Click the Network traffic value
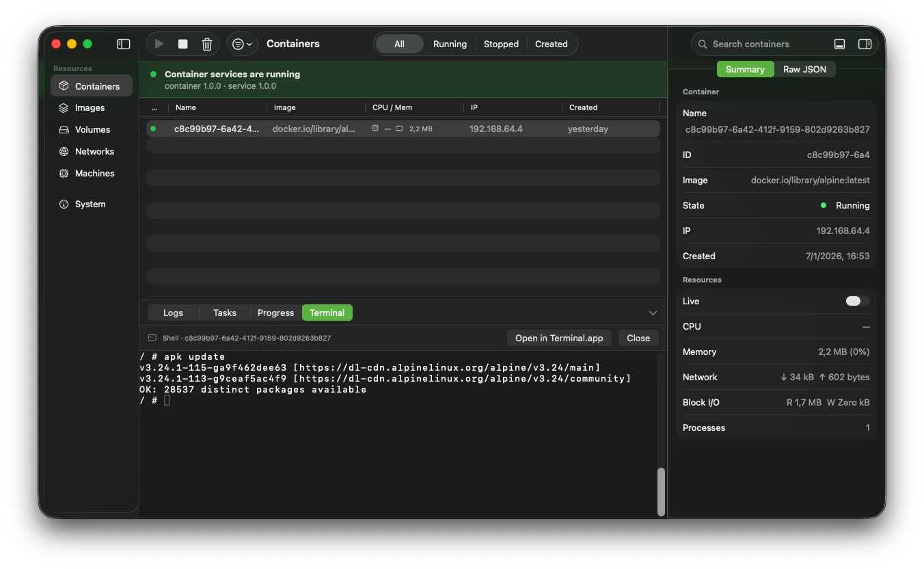924x569 pixels. [825, 377]
